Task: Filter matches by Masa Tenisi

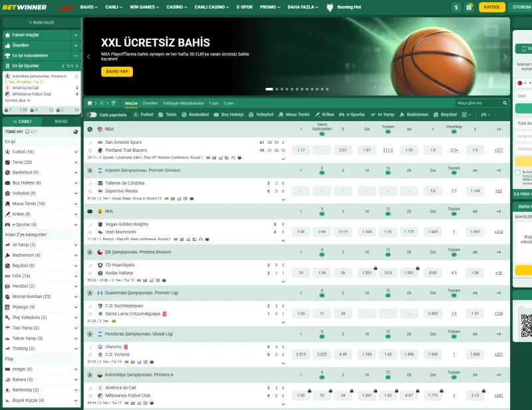Action: (294, 115)
